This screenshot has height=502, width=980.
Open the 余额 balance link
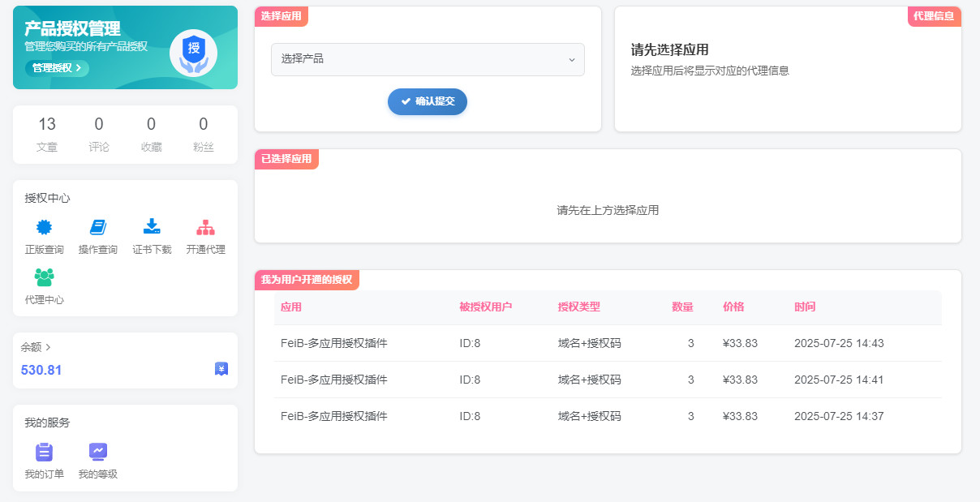click(x=37, y=347)
